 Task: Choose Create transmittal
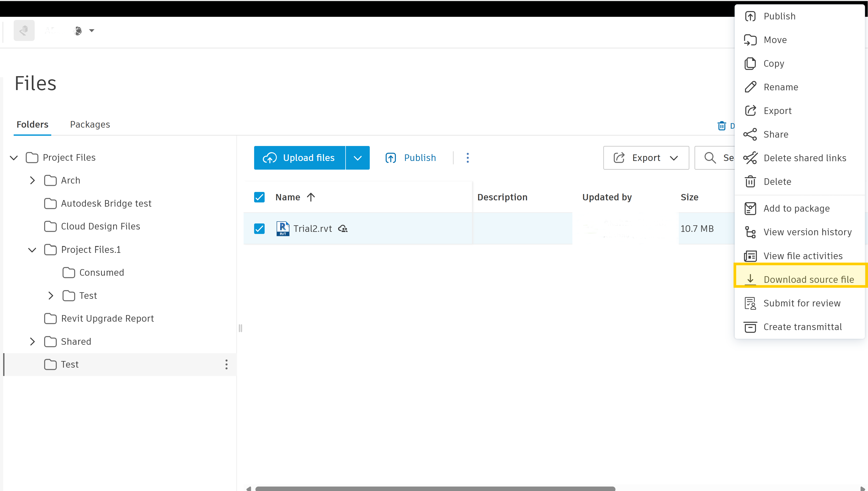pyautogui.click(x=799, y=327)
